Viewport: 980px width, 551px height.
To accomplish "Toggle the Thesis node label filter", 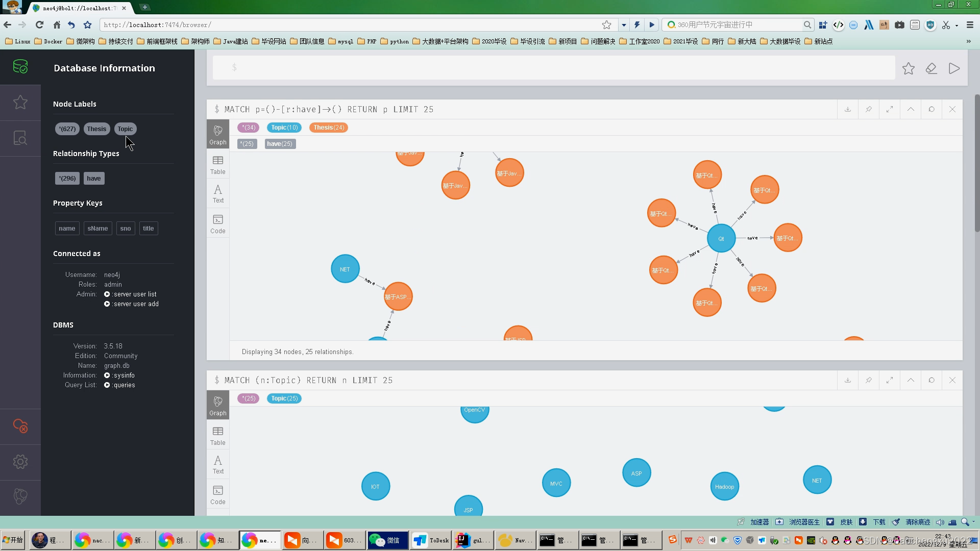I will (96, 128).
